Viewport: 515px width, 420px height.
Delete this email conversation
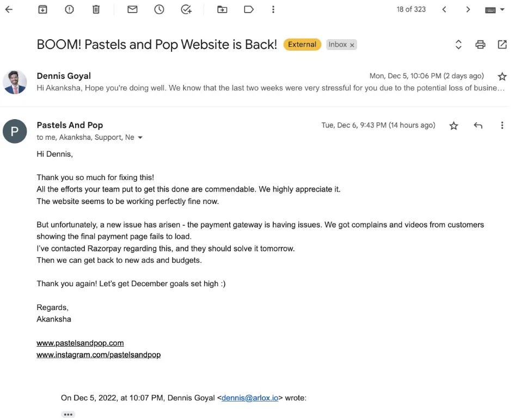96,9
